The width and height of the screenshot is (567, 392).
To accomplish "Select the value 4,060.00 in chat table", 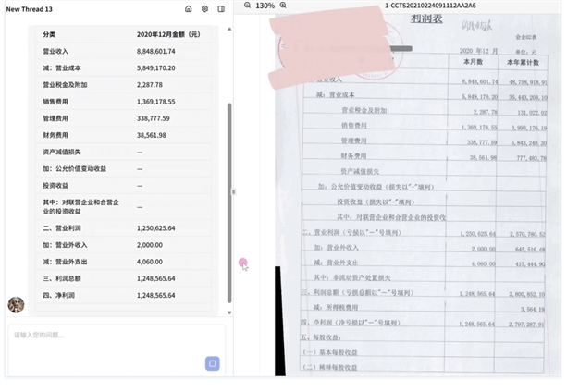I will (149, 262).
